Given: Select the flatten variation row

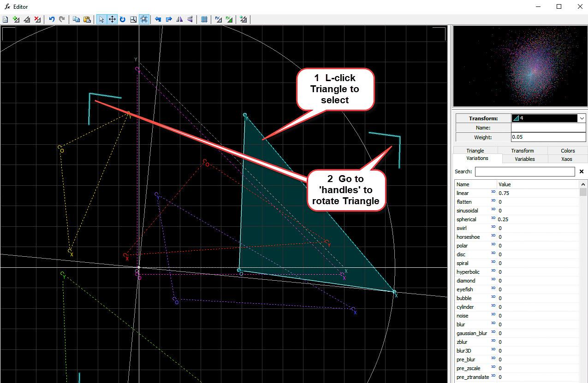Looking at the screenshot, I should click(x=517, y=202).
